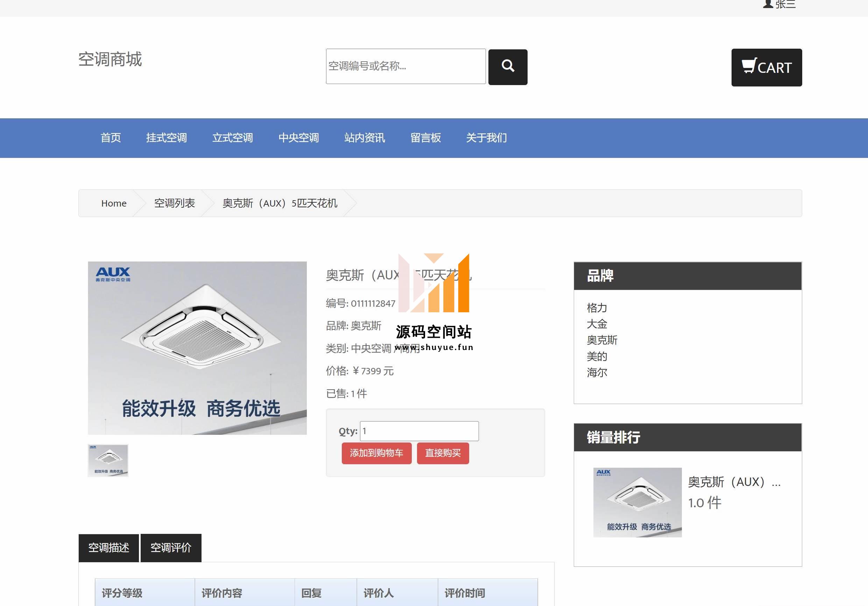This screenshot has height=606, width=868.
Task: Open 立式空调 category in the nav bar
Action: (233, 138)
